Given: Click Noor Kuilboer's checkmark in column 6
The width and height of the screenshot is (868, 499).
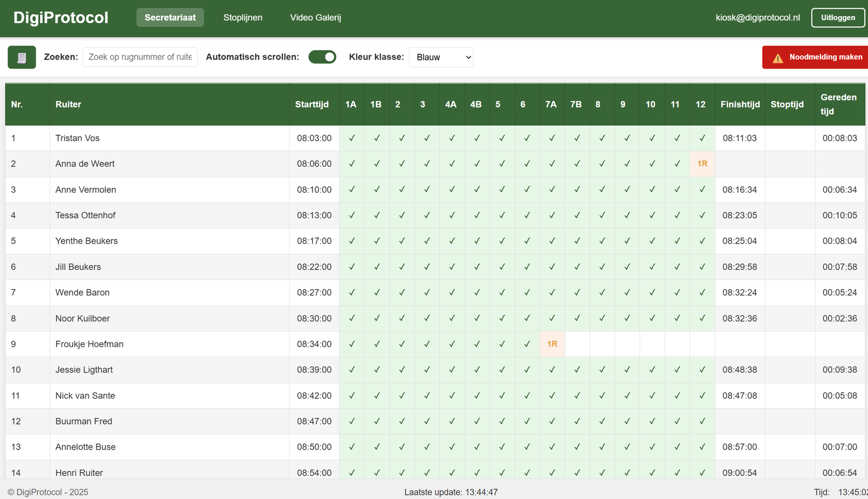Looking at the screenshot, I should [527, 318].
